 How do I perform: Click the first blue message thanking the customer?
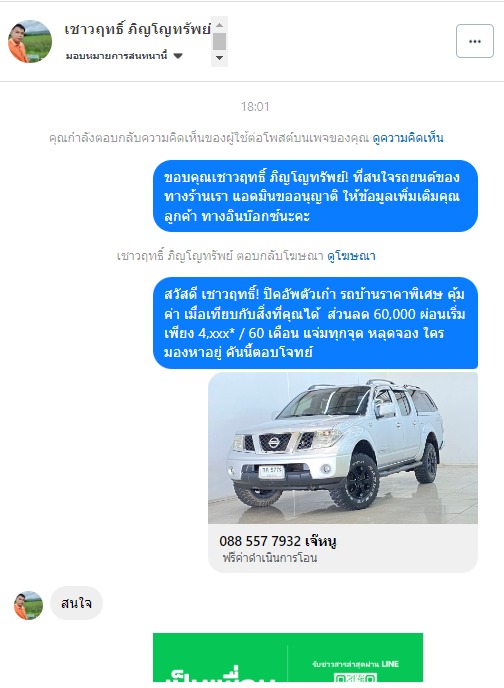[x=315, y=196]
